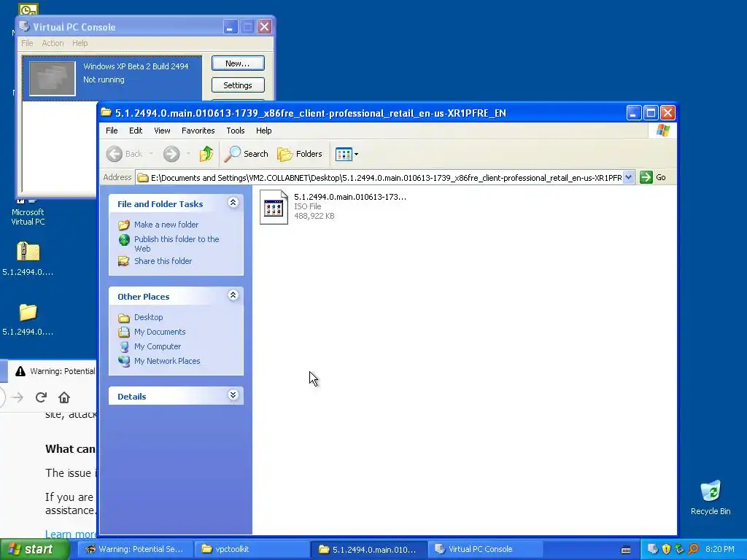
Task: Open File menu in Virtual PC Console
Action: [x=27, y=43]
